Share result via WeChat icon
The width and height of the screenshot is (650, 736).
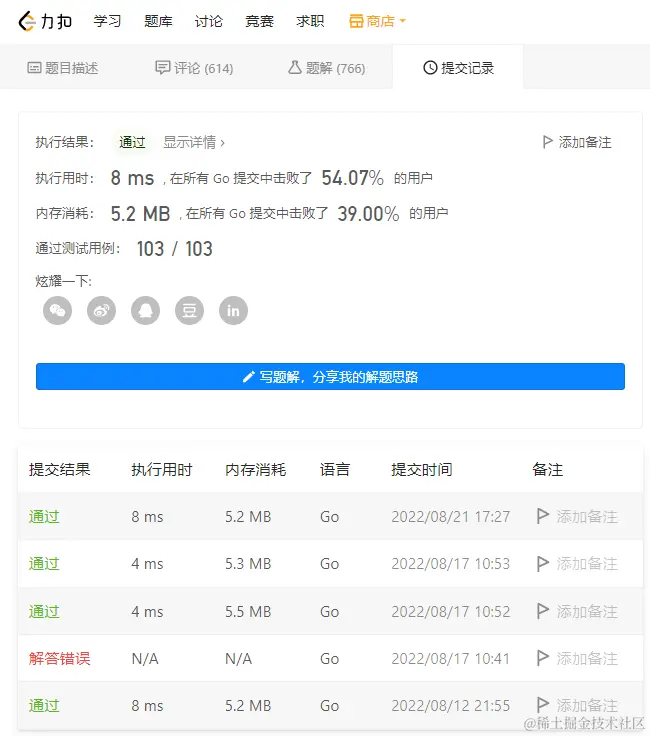(57, 311)
